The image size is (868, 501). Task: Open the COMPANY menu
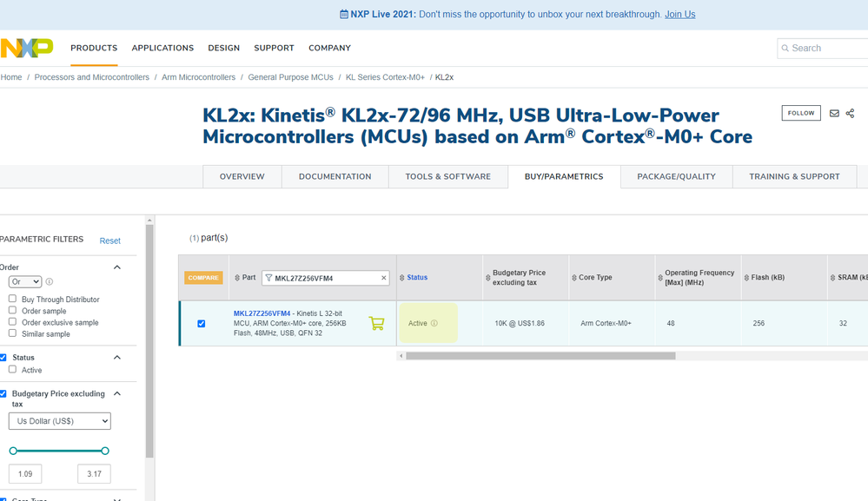pos(330,48)
